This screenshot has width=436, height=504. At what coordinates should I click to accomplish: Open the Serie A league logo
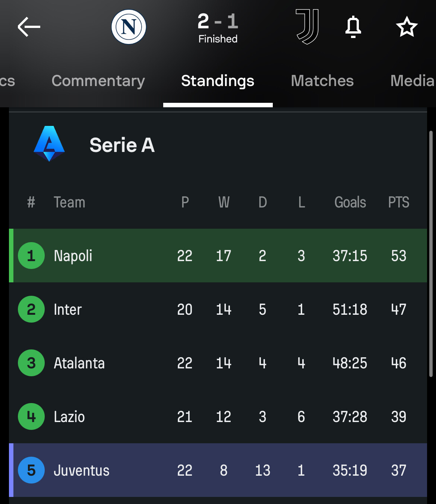pos(49,144)
